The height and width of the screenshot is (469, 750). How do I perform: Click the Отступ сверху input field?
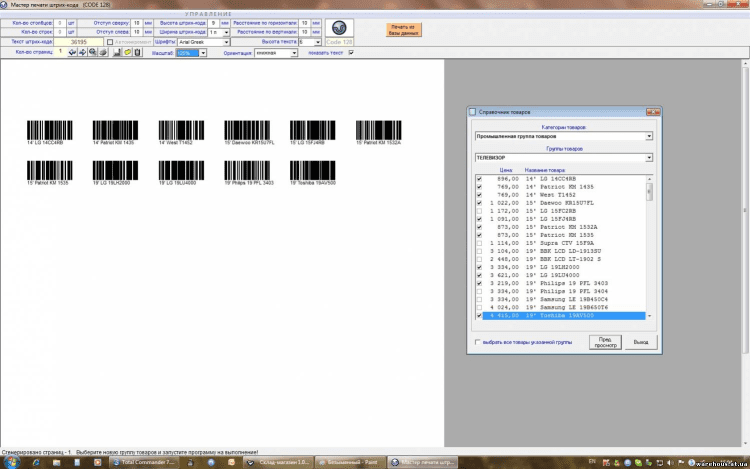pos(137,23)
